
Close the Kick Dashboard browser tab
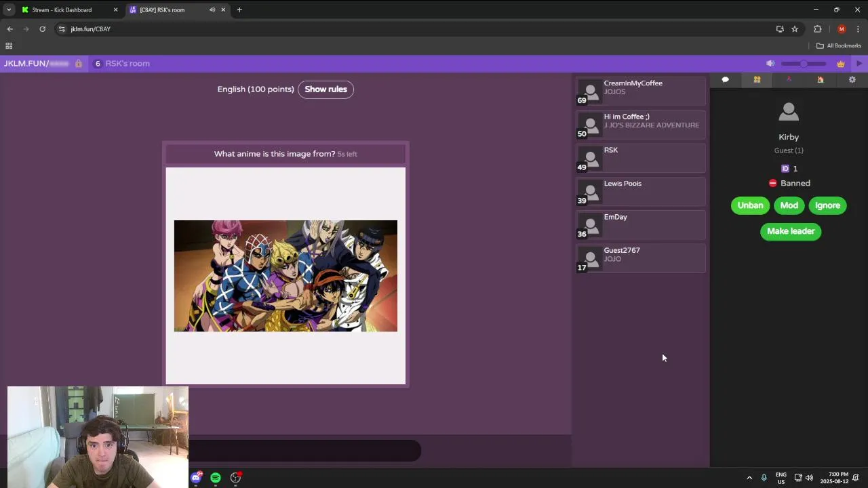tap(115, 10)
